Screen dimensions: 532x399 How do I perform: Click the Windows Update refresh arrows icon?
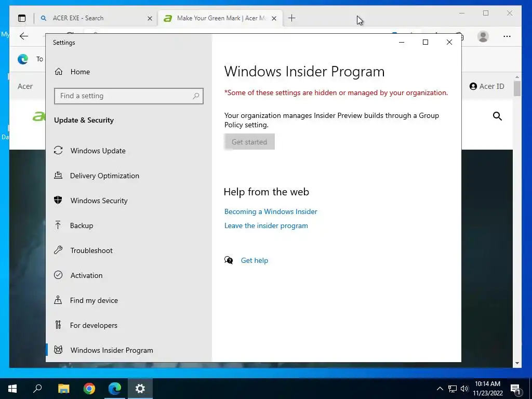tap(58, 150)
